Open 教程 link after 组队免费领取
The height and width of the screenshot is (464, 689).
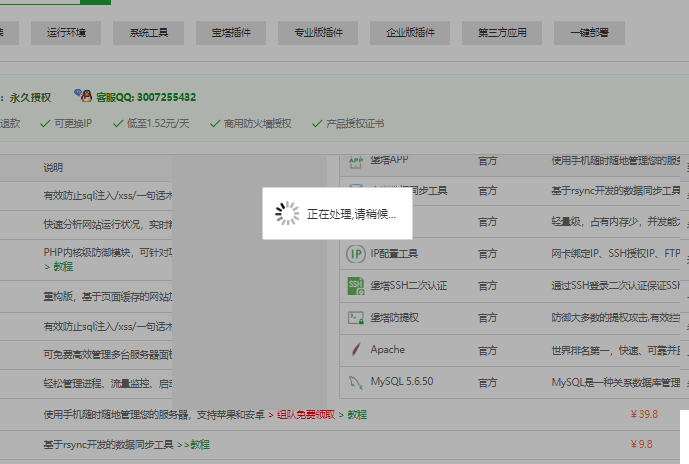point(357,415)
